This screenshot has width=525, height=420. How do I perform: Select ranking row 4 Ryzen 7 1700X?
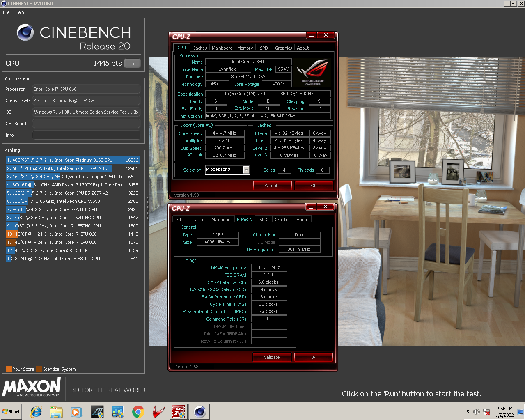pyautogui.click(x=73, y=185)
